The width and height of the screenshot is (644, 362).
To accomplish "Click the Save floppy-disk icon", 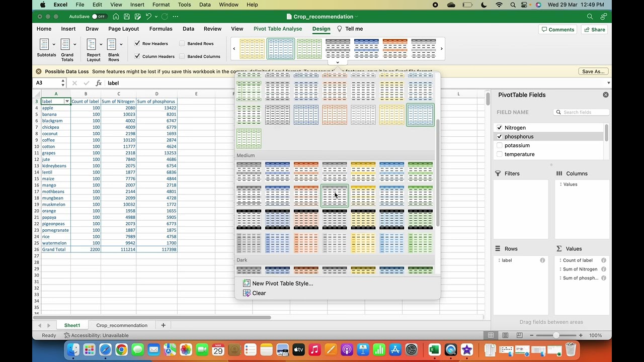I will pos(127,17).
